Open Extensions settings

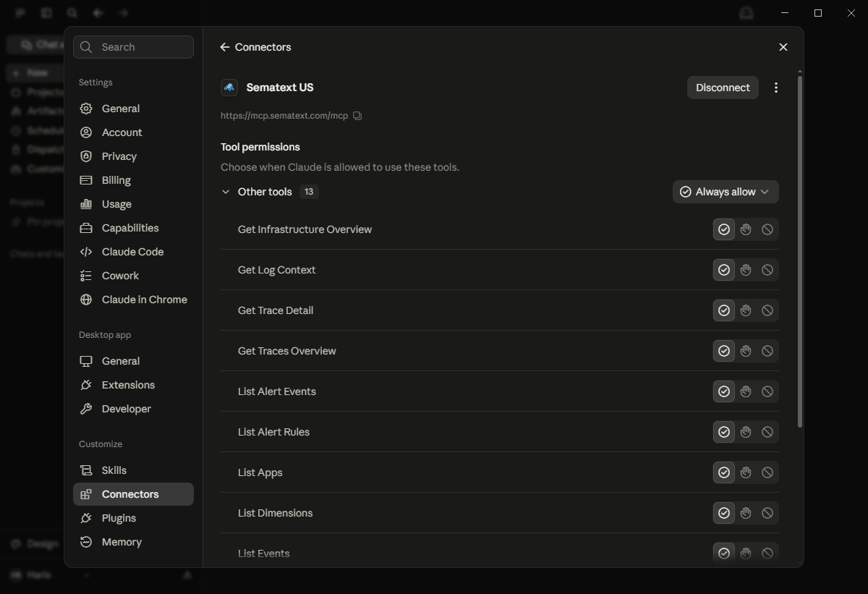pyautogui.click(x=133, y=385)
